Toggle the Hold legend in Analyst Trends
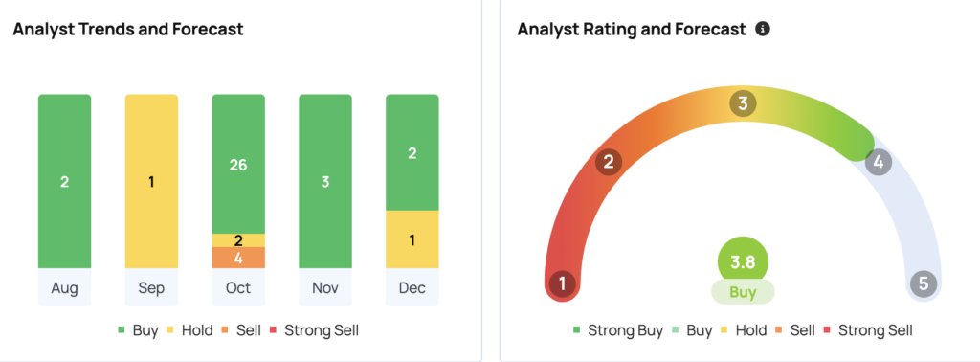Viewport: 980px width, 362px height. (190, 330)
